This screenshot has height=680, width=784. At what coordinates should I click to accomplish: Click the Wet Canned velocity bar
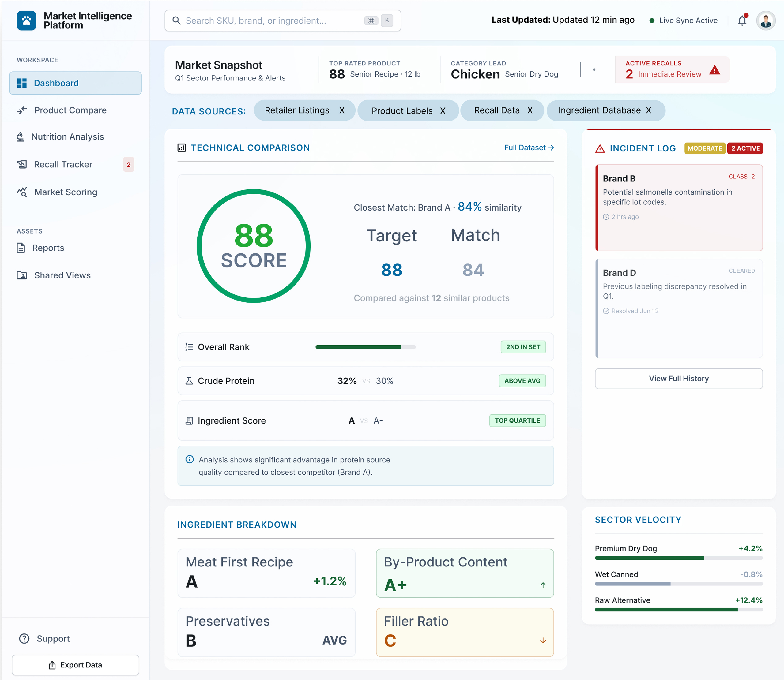(679, 584)
